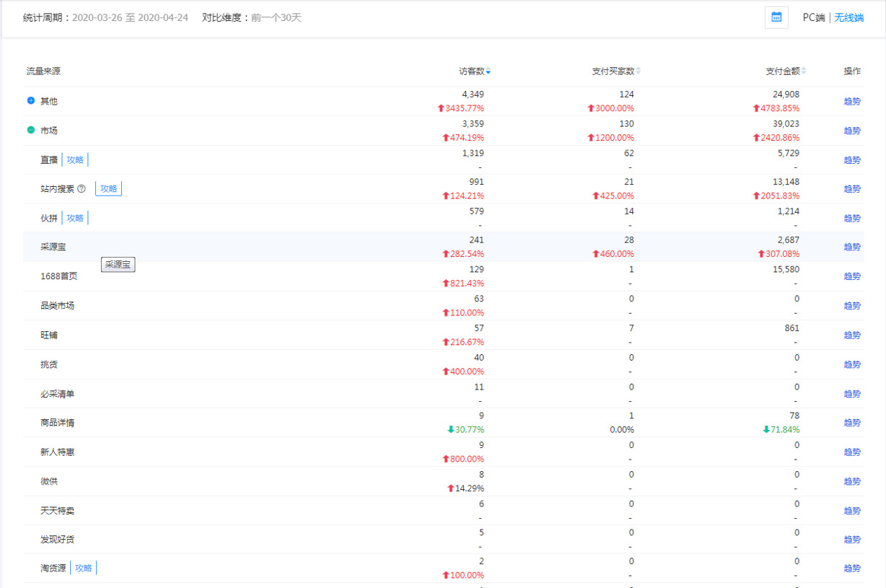Select the 品类市场 source label

pos(57,306)
